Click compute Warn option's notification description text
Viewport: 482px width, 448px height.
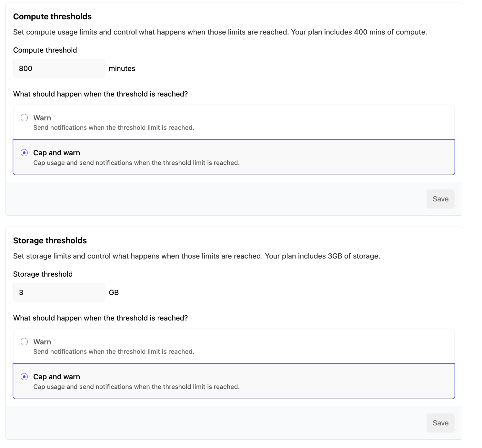114,127
